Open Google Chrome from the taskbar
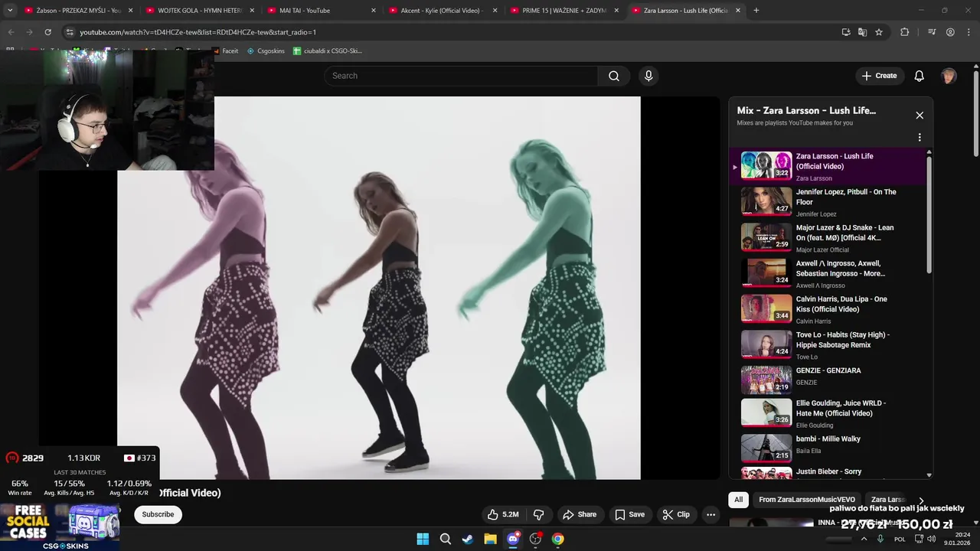 [x=558, y=539]
